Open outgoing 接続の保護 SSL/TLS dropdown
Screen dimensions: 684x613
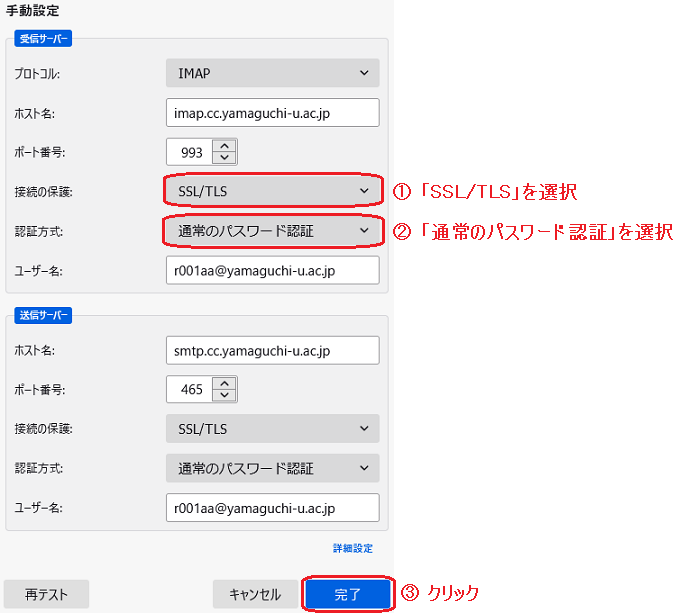point(273,429)
